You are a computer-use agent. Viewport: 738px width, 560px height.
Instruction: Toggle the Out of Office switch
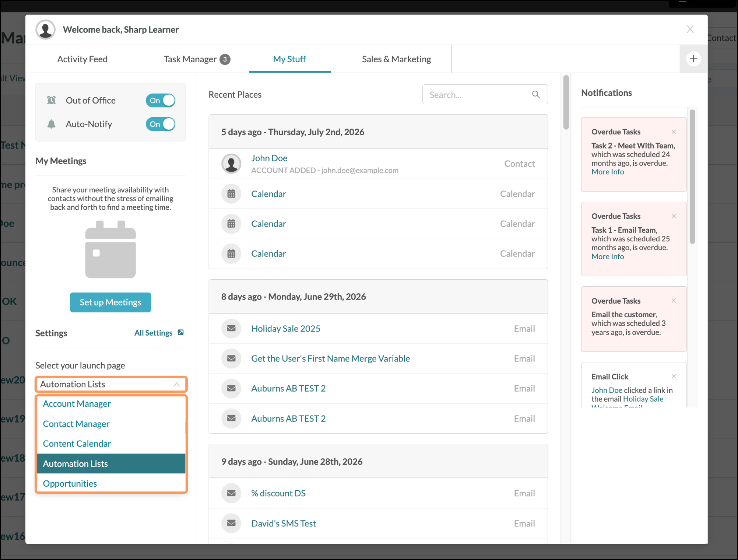pos(161,100)
